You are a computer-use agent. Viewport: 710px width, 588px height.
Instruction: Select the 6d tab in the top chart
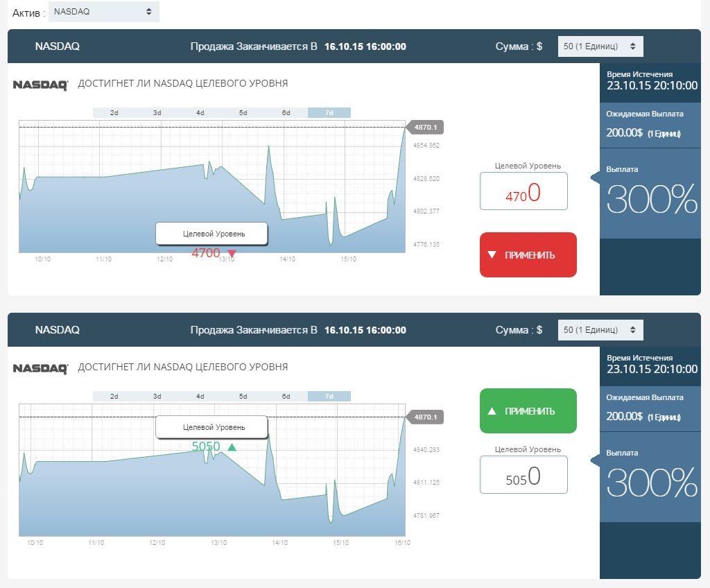tap(286, 113)
